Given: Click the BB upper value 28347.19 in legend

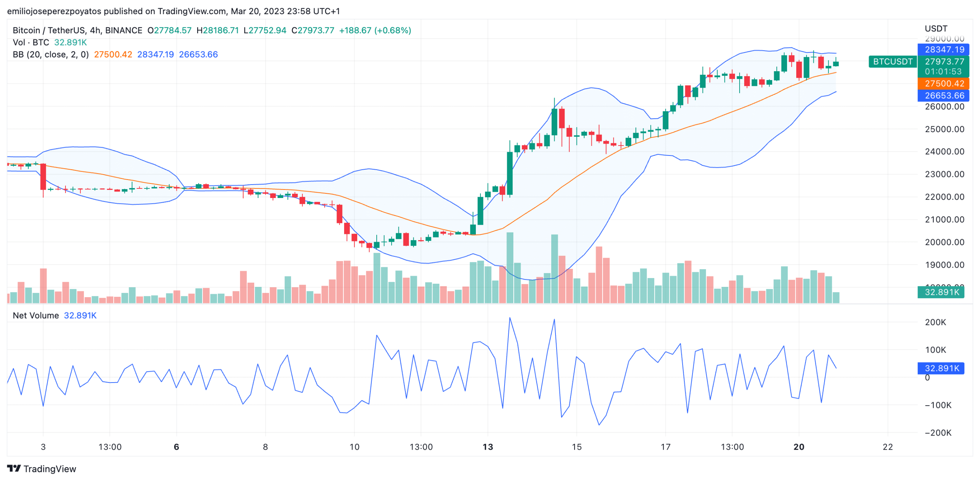Looking at the screenshot, I should 155,54.
